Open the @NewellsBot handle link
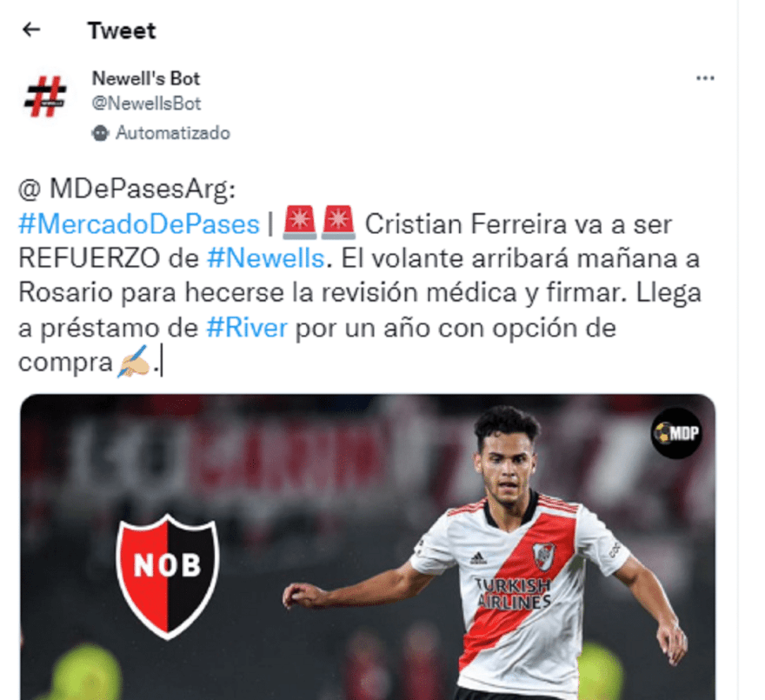 (x=146, y=103)
